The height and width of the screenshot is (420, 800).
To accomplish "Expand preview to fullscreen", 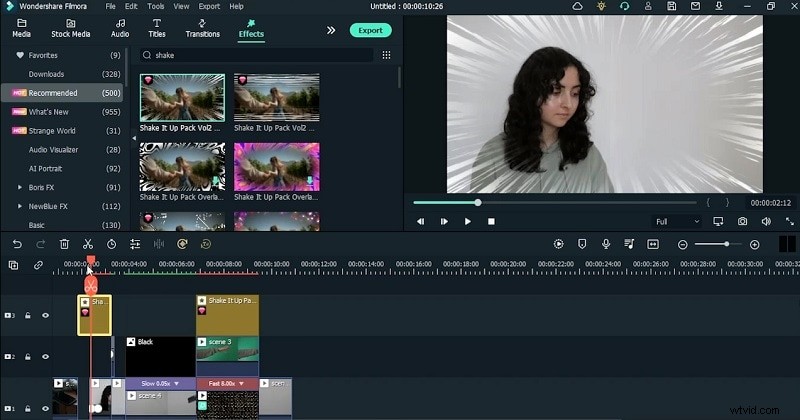I will (x=790, y=221).
